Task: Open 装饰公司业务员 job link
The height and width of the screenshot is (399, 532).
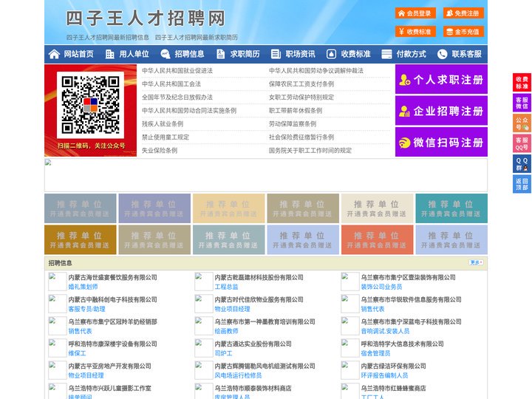Action: [x=381, y=287]
